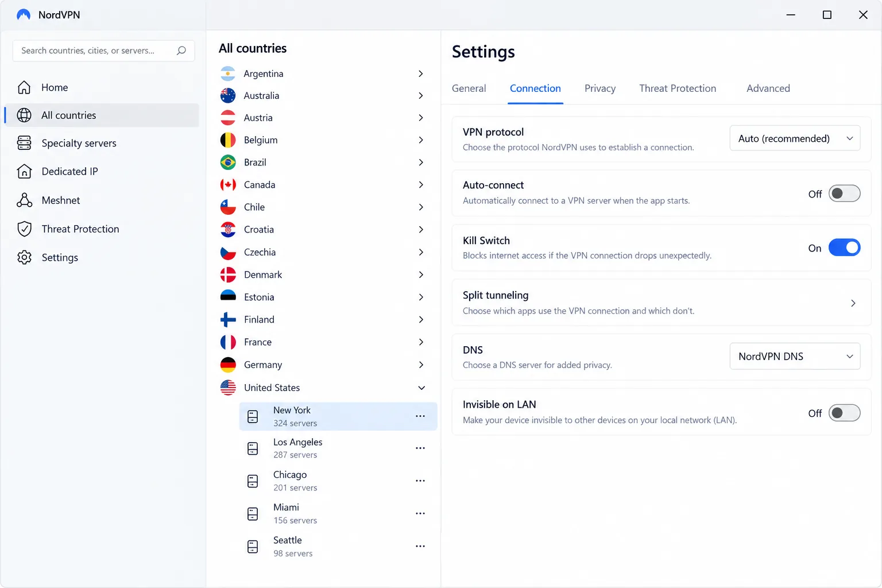Expand the France chevron
Viewport: 882px width, 588px height.
pos(421,342)
